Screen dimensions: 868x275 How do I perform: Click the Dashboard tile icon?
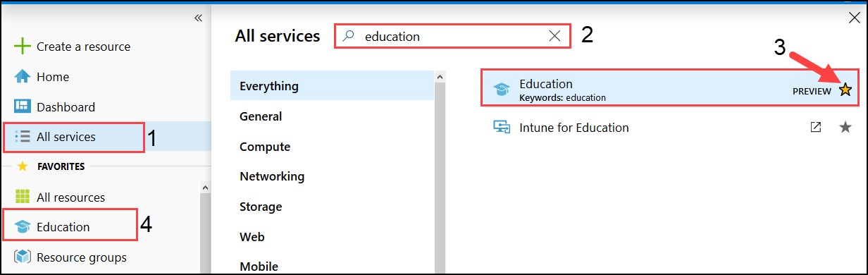pyautogui.click(x=23, y=107)
